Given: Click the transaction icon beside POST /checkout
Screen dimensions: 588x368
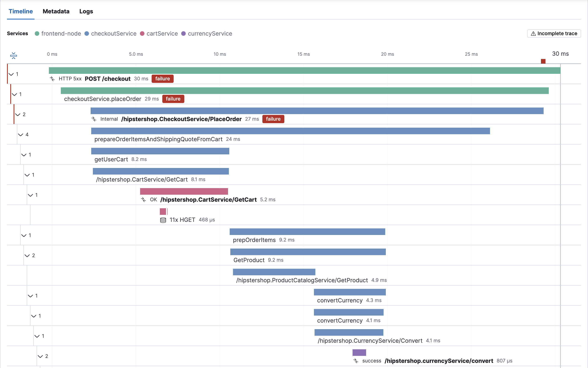Looking at the screenshot, I should (x=52, y=79).
